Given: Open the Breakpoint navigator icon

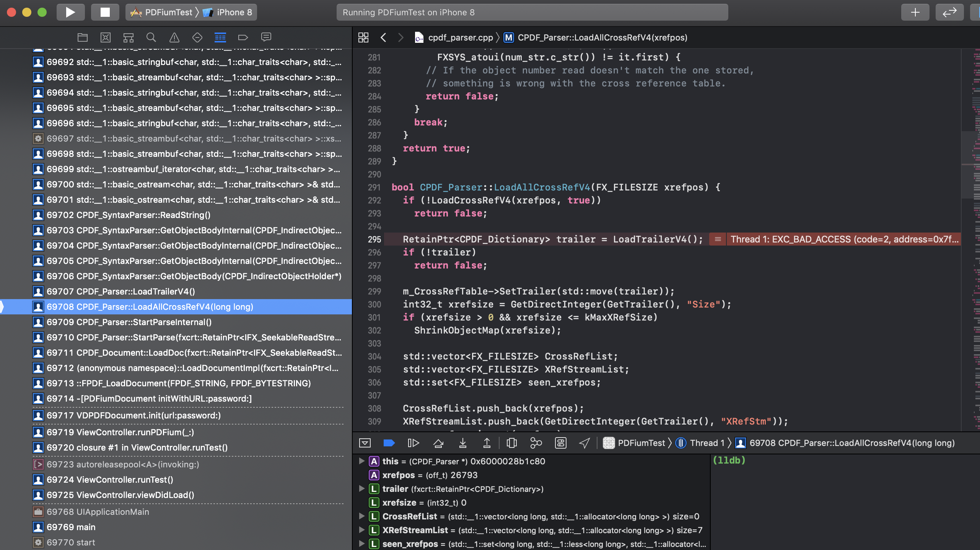Looking at the screenshot, I should pyautogui.click(x=243, y=37).
